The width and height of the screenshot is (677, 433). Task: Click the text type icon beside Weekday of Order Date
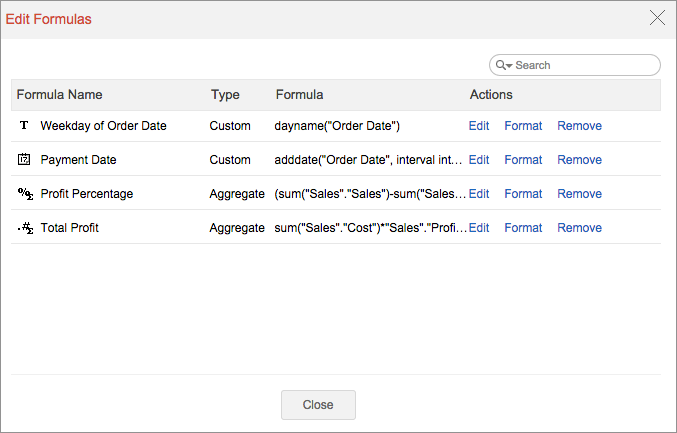25,126
